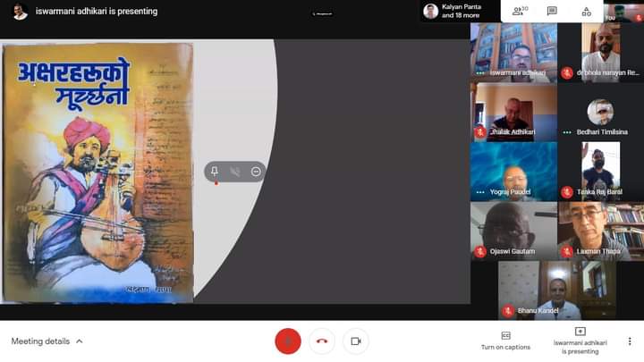This screenshot has height=362, width=644.
Task: Click muted mic icon on Ojaswi Gautam tile
Action: [480, 251]
